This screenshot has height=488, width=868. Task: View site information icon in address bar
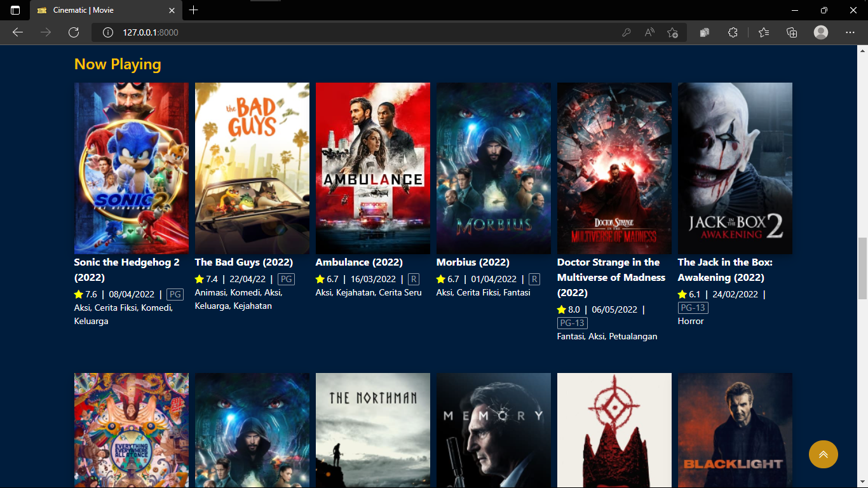point(108,32)
